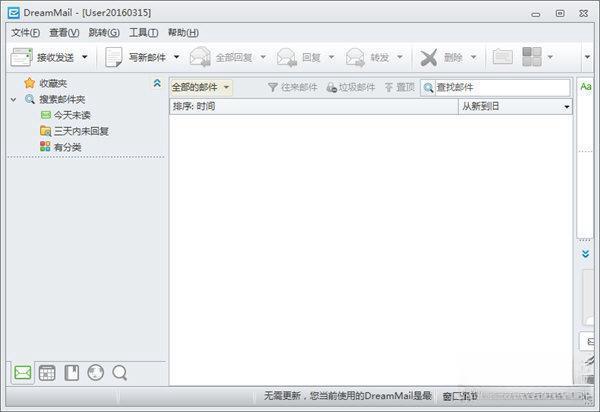Click the update status message in status bar
600x412 pixels.
pyautogui.click(x=348, y=396)
